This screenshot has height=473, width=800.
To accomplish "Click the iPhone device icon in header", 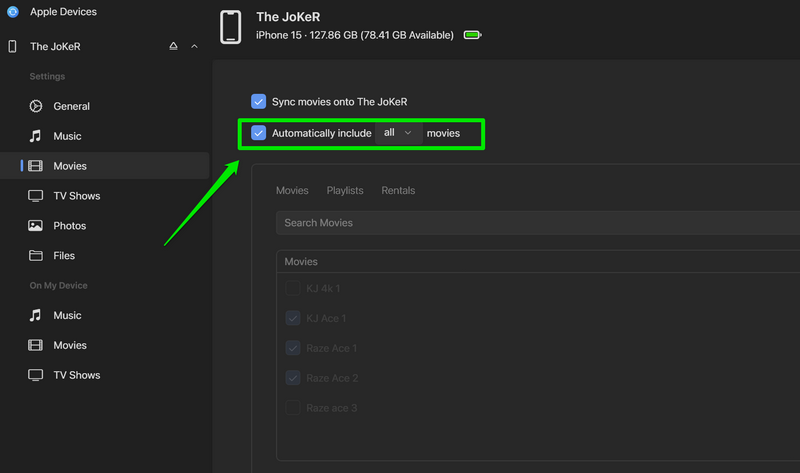I will [231, 26].
